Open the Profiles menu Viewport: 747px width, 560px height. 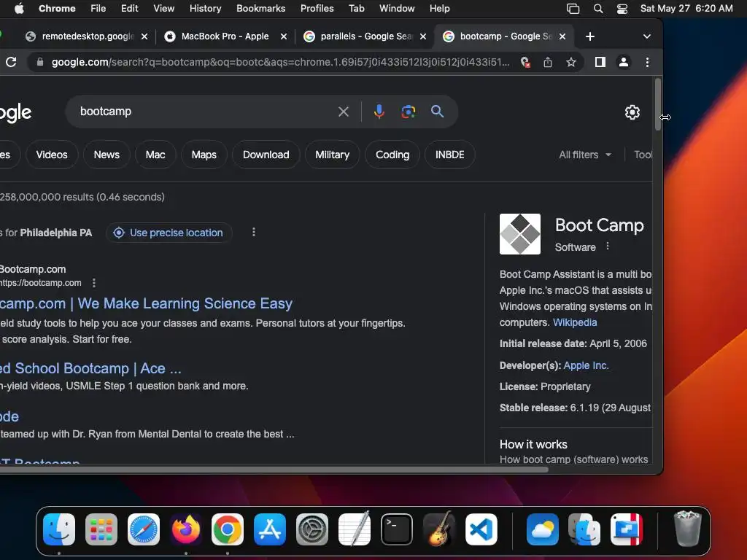pyautogui.click(x=317, y=9)
